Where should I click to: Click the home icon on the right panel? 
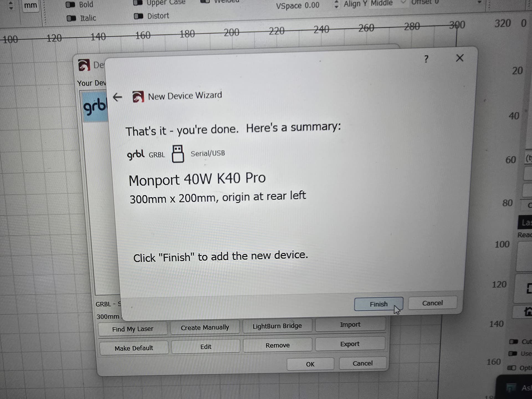click(x=528, y=312)
